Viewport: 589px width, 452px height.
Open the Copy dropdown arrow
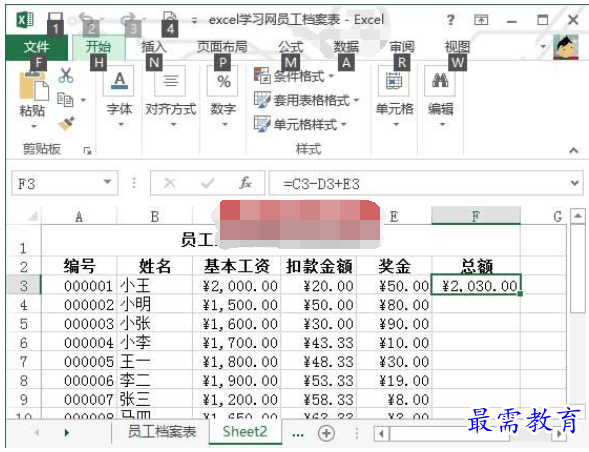coord(83,100)
